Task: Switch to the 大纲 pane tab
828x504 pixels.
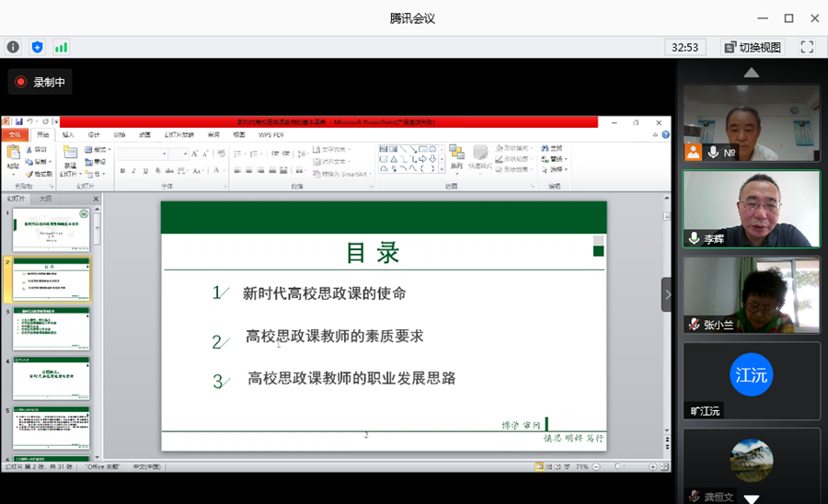Action: 45,199
